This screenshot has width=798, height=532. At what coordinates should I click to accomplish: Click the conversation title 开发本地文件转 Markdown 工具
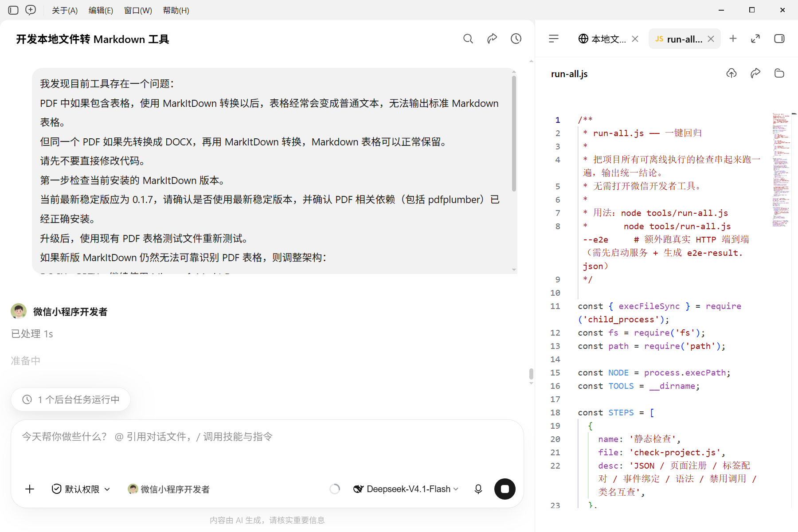[93, 39]
